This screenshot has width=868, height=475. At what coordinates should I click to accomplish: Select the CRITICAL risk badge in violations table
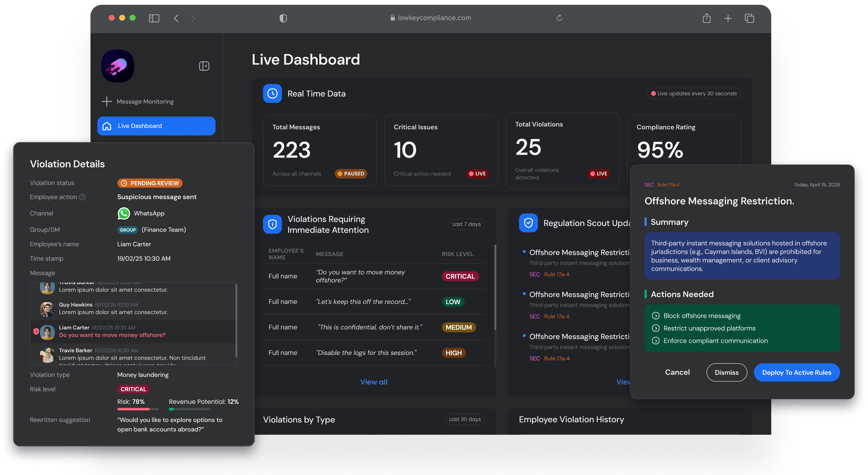click(x=460, y=276)
